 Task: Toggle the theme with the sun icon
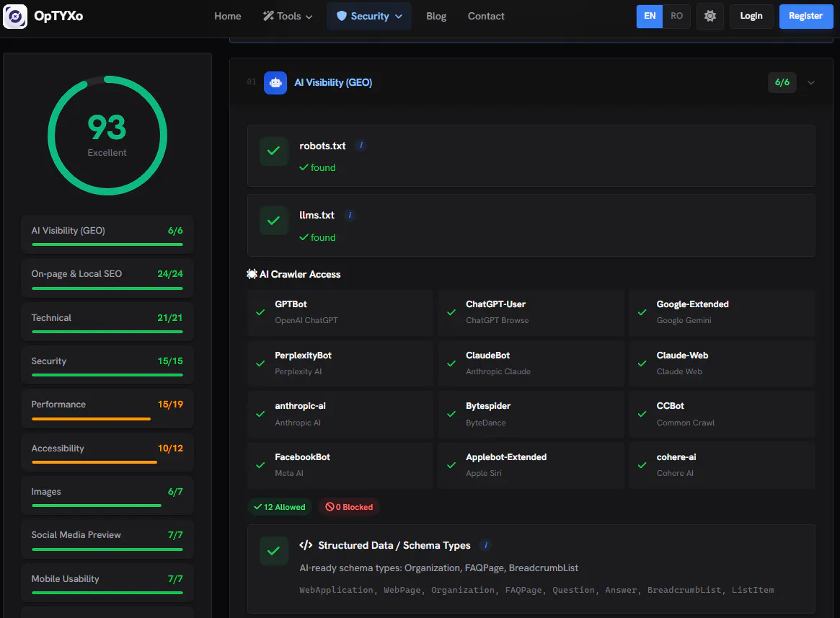[x=709, y=16]
